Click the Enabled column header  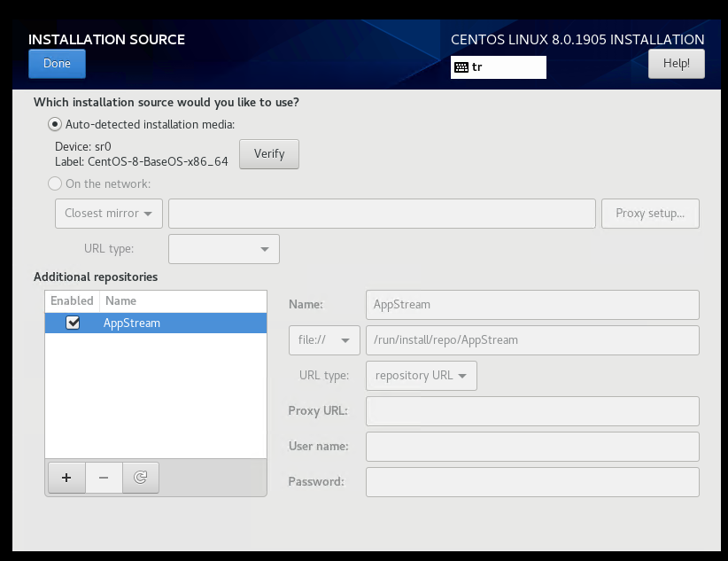pyautogui.click(x=72, y=301)
